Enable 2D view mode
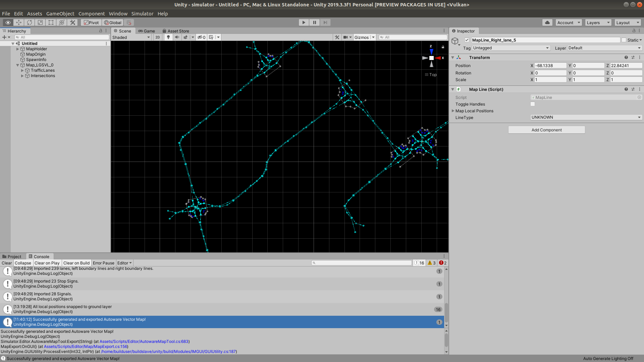The image size is (644, 362). (158, 37)
